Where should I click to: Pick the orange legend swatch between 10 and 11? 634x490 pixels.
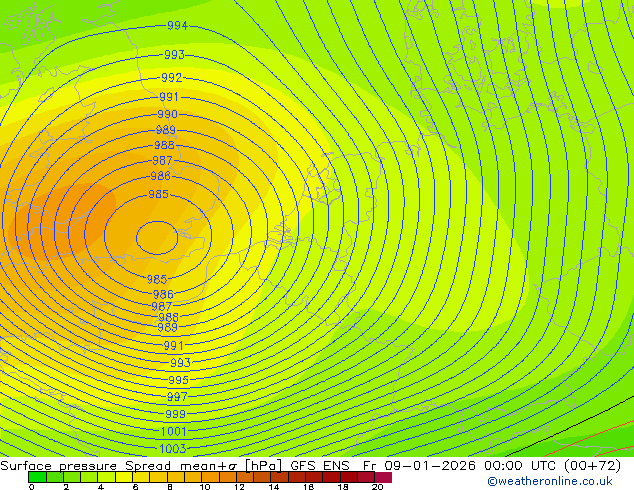point(210,477)
